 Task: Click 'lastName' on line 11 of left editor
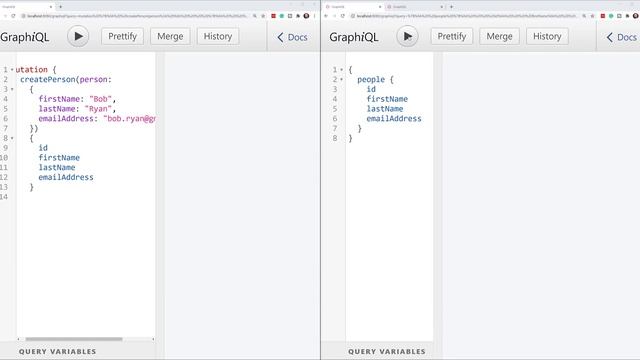pos(57,168)
